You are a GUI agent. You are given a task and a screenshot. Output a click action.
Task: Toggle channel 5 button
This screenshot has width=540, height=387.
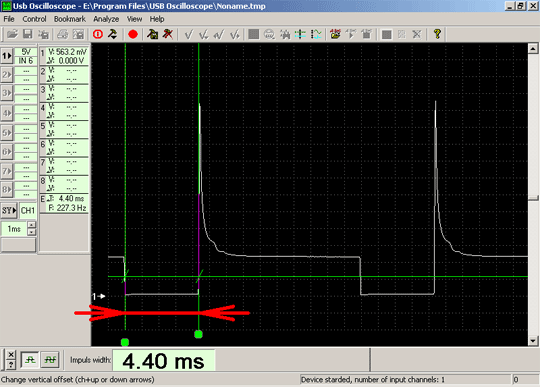7,133
